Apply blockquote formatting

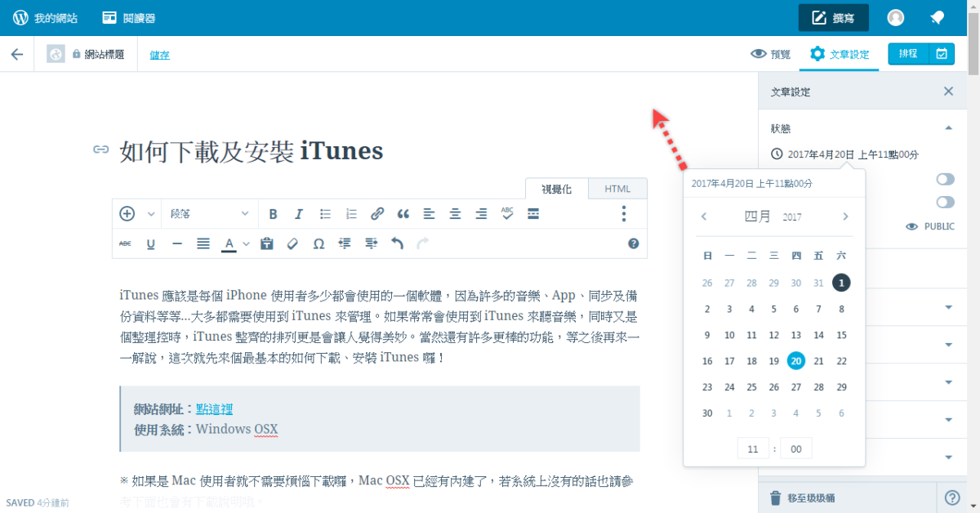point(403,214)
